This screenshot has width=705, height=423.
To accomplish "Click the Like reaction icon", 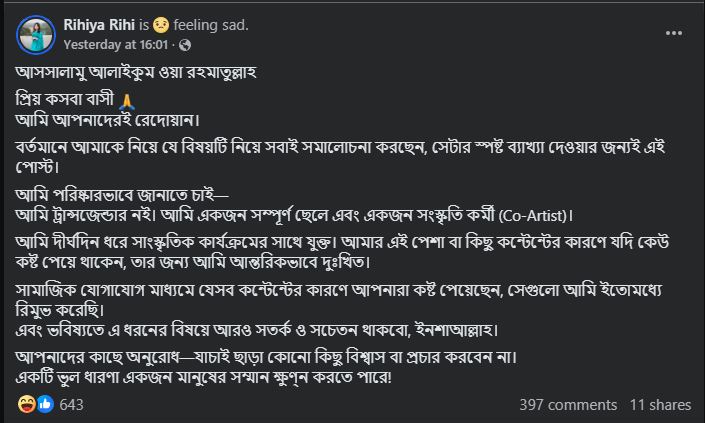I will [43, 404].
